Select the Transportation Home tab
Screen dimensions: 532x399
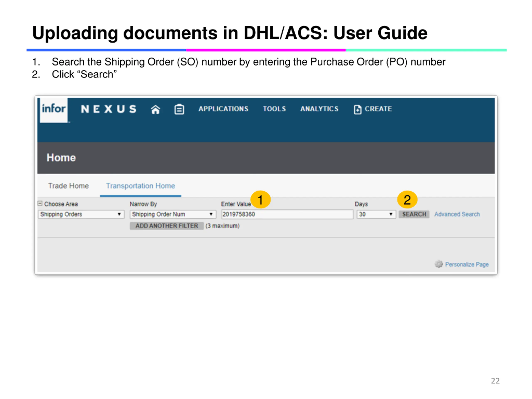(x=140, y=186)
